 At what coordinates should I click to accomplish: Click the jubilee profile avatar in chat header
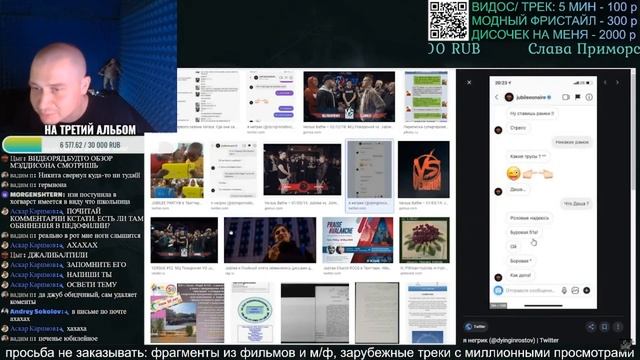coord(509,97)
